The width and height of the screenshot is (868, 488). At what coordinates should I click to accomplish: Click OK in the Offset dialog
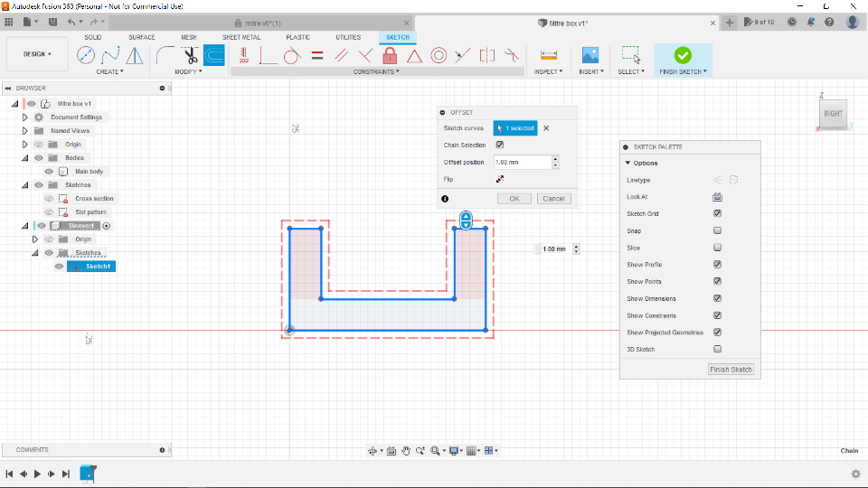(514, 198)
